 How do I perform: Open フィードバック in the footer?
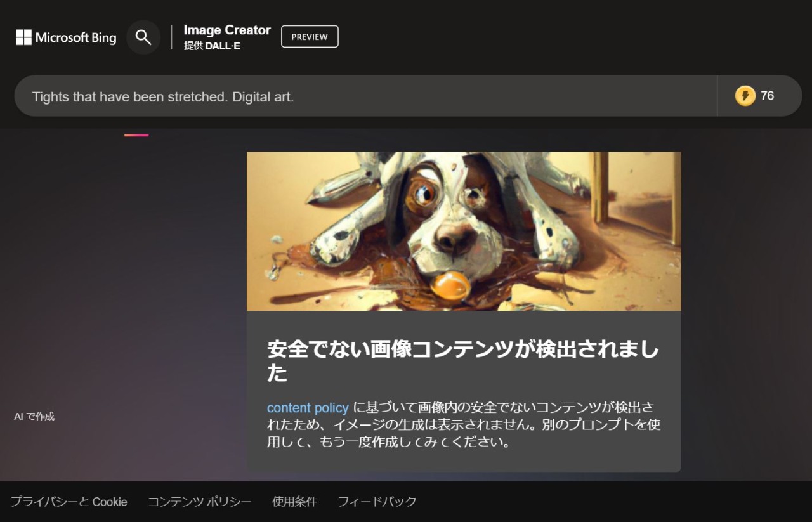pos(377,502)
